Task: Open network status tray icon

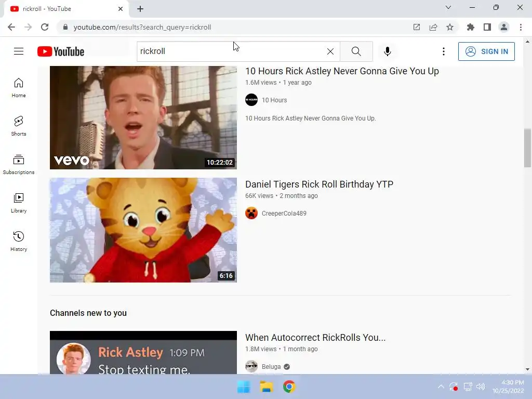Action: point(468,387)
